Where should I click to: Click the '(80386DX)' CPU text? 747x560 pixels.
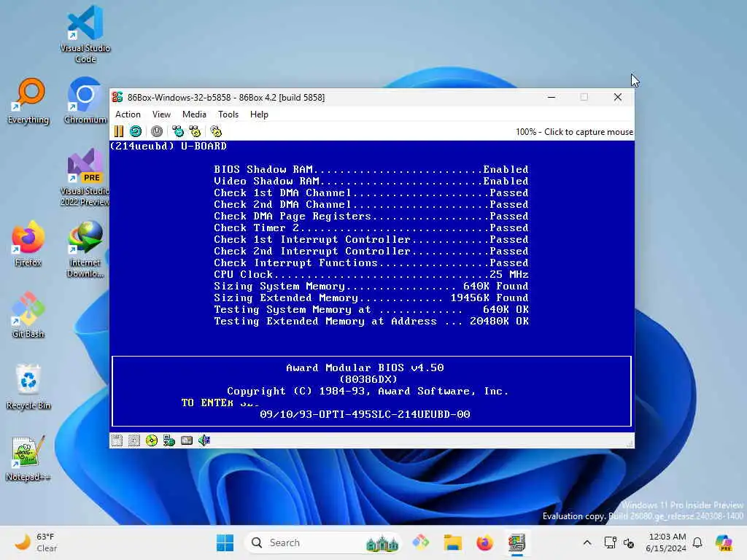[368, 379]
